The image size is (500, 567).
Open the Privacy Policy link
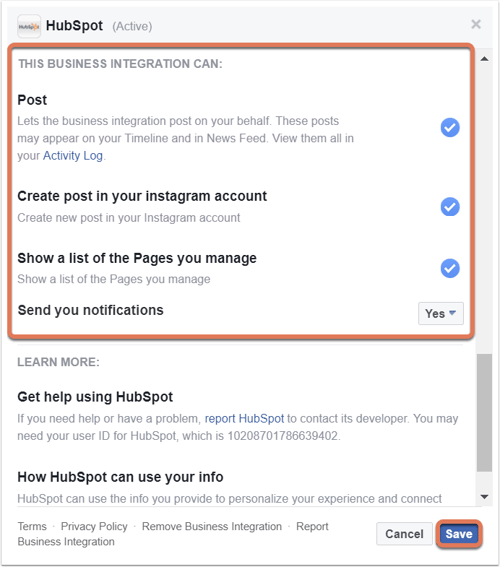94,526
